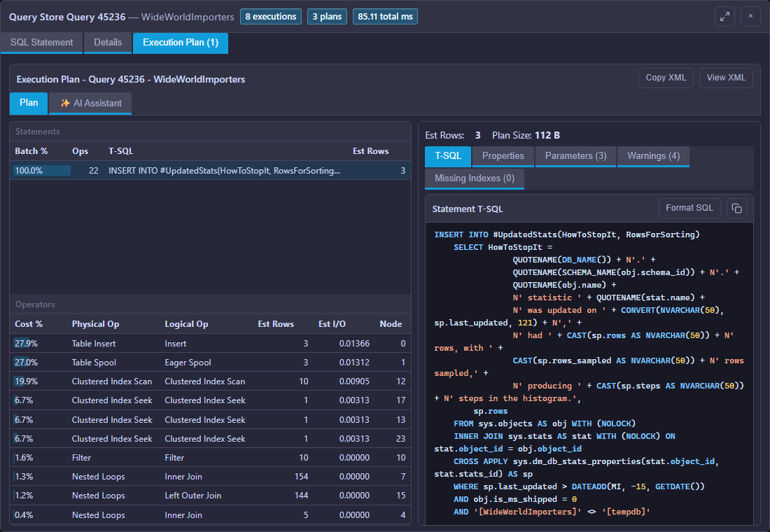Select the Plan sub-tab
The image size is (770, 532).
tap(29, 103)
